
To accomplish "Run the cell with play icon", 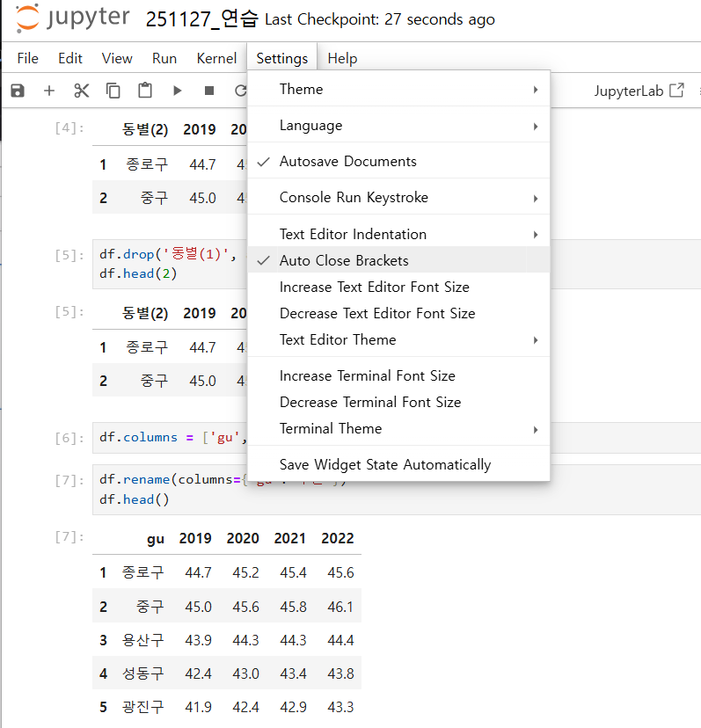I will (x=178, y=91).
